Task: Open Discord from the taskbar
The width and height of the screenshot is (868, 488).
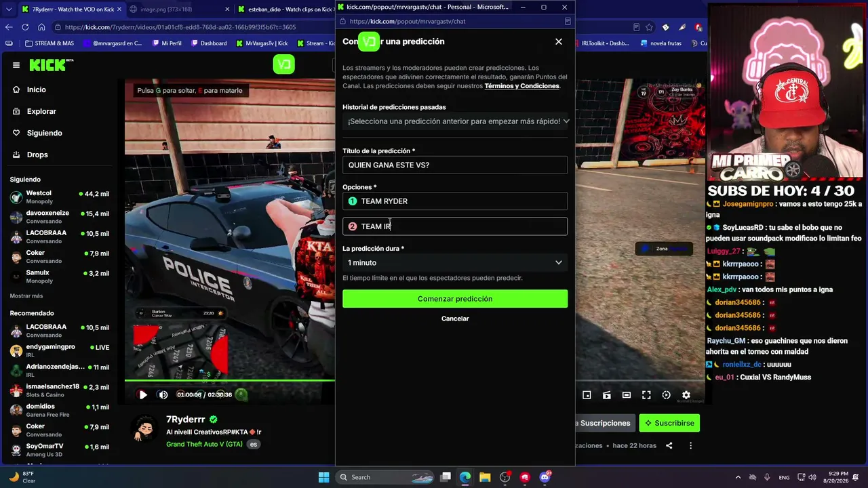Action: (x=545, y=477)
